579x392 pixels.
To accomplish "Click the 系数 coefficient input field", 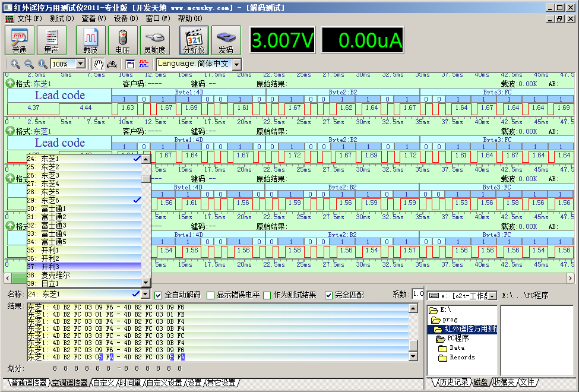I will 417,294.
